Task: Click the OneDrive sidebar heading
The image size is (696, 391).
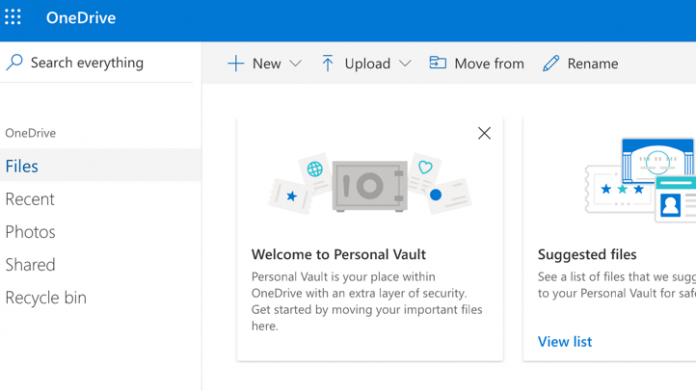Action: pos(31,133)
